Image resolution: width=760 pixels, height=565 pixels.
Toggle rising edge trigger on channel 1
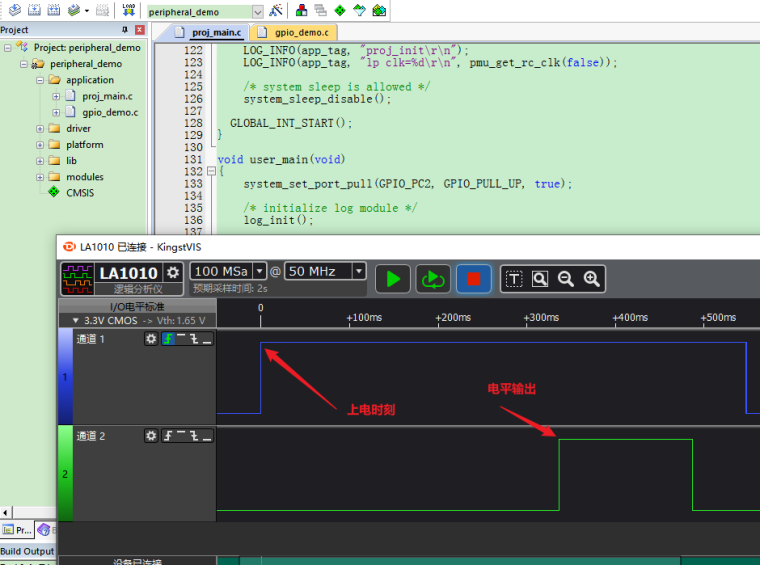168,339
